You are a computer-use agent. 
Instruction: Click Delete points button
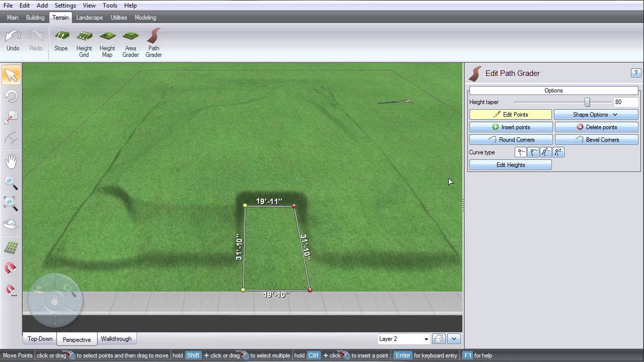pyautogui.click(x=597, y=127)
